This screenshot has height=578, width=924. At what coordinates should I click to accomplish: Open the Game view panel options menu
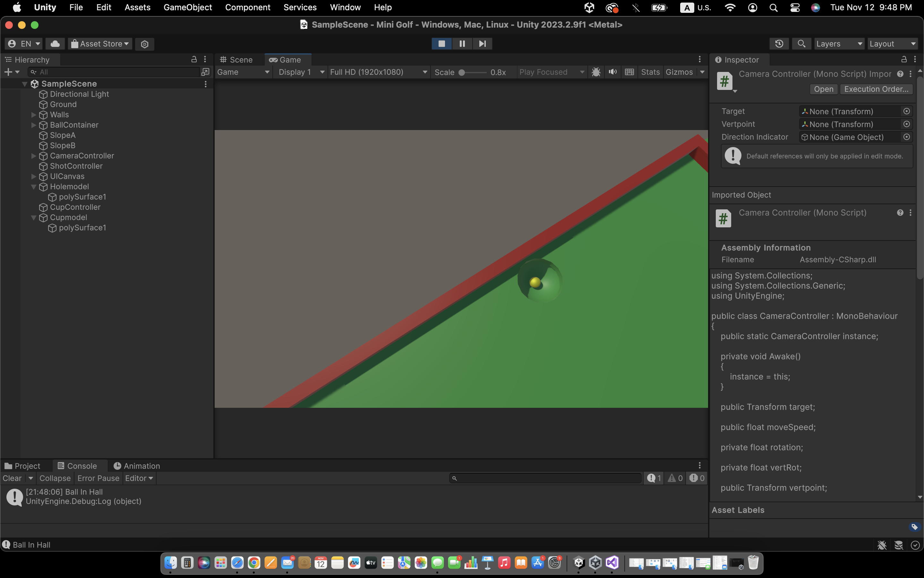(x=699, y=59)
